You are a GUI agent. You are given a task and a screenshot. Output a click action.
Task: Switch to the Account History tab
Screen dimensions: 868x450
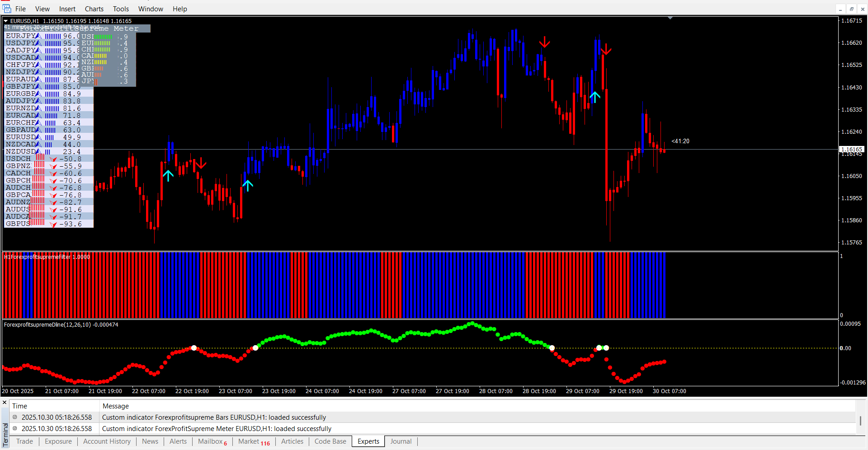tap(107, 441)
